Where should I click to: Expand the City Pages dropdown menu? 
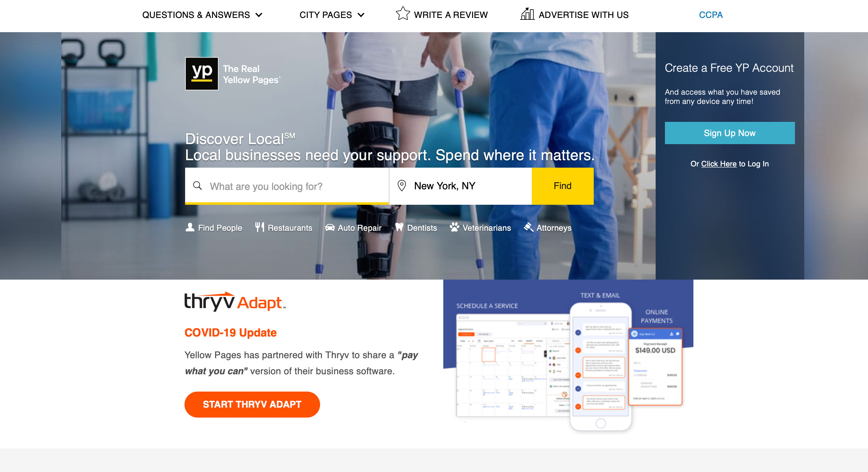[x=332, y=15]
